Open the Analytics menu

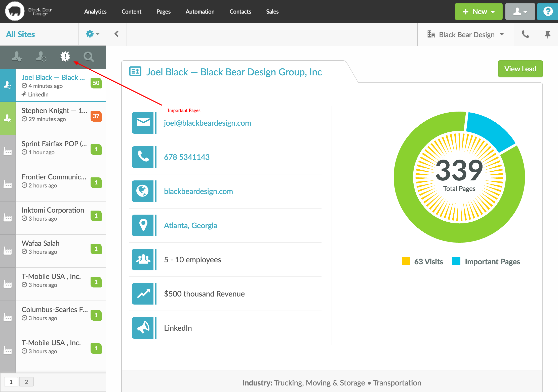pyautogui.click(x=95, y=12)
